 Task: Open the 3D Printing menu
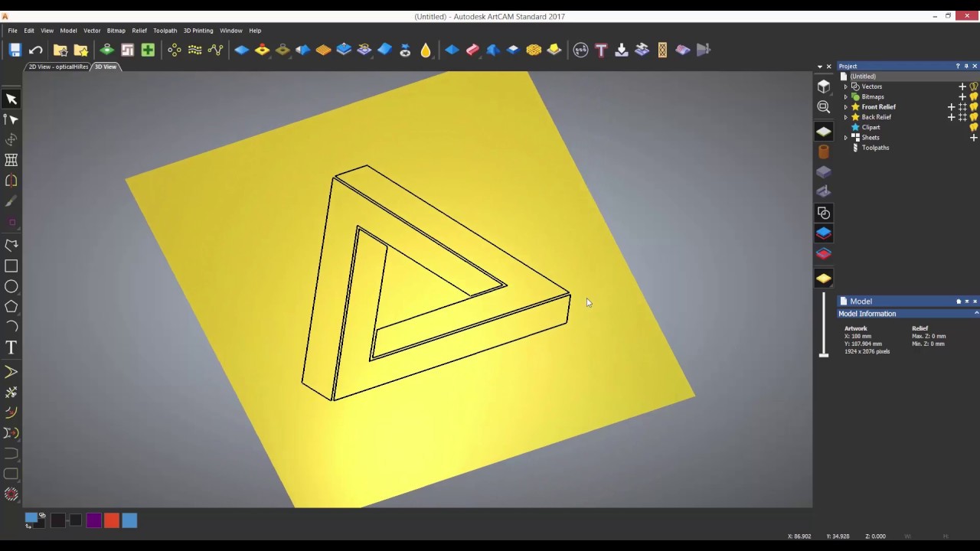[198, 31]
